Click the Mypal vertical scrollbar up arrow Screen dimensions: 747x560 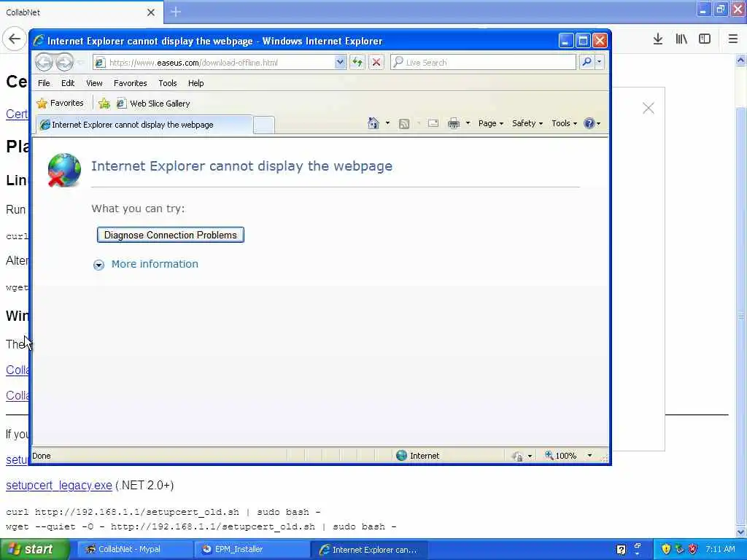741,61
